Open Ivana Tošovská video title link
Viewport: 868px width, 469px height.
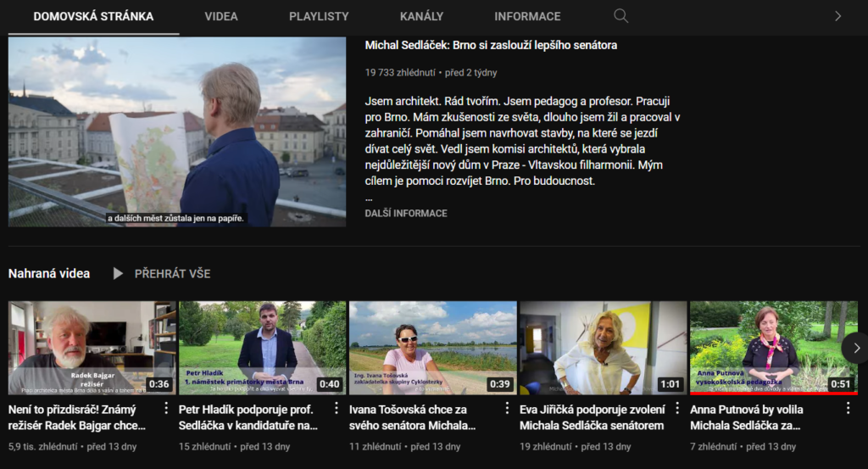[413, 417]
